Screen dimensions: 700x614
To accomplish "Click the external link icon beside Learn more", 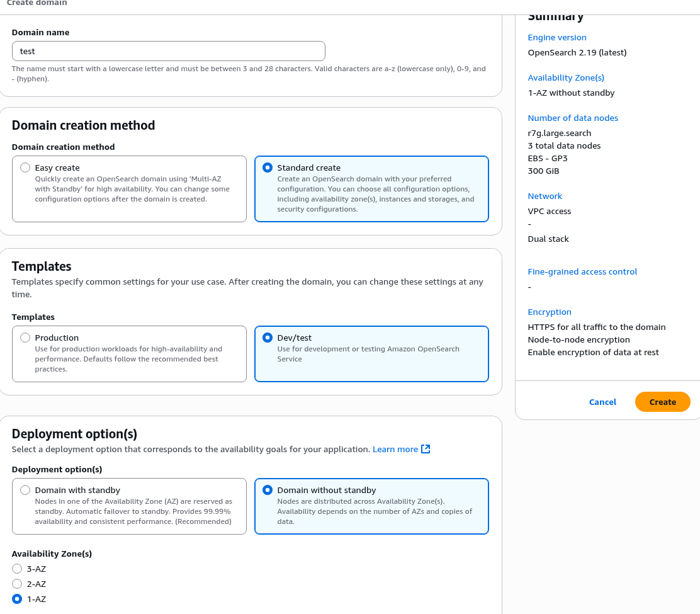I will [426, 449].
